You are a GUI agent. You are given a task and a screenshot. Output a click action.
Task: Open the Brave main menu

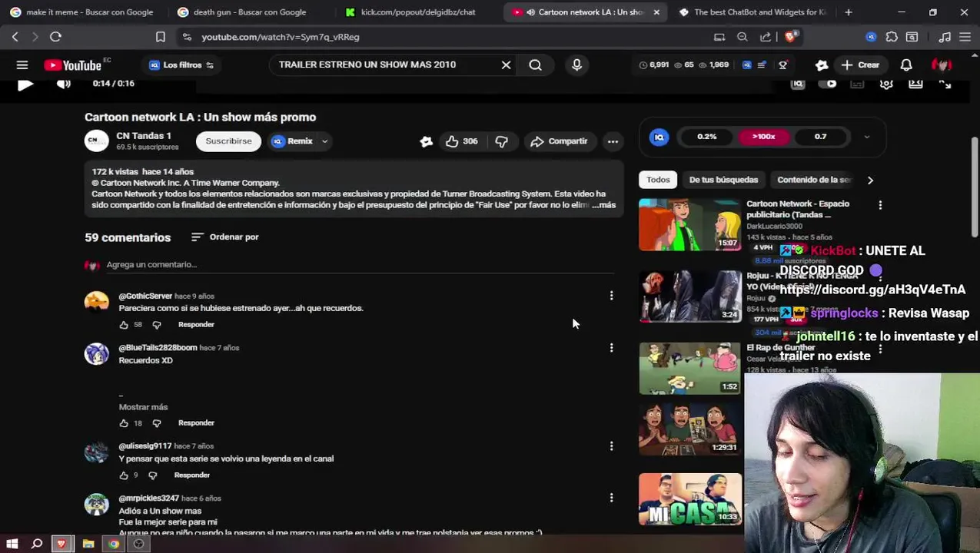pos(965,37)
